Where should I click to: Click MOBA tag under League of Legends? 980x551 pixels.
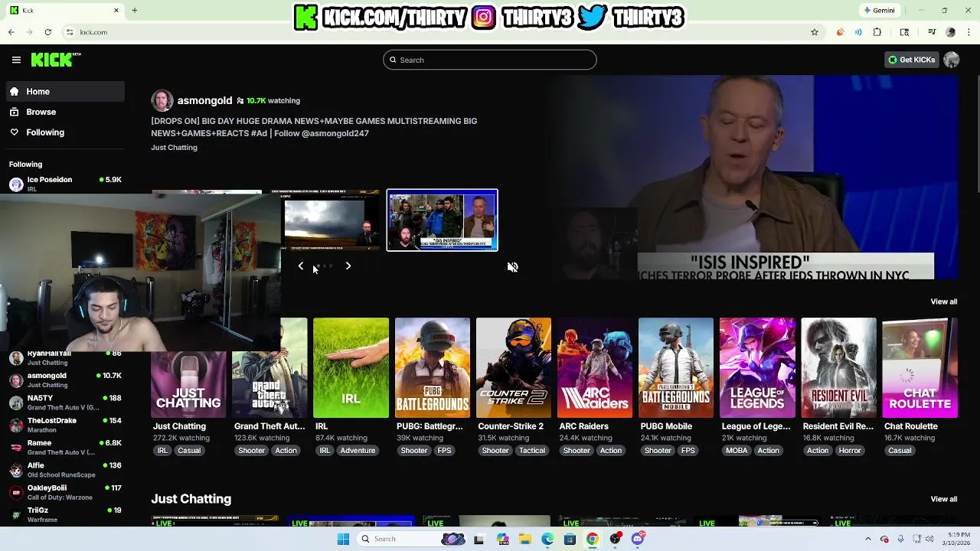[x=737, y=451]
